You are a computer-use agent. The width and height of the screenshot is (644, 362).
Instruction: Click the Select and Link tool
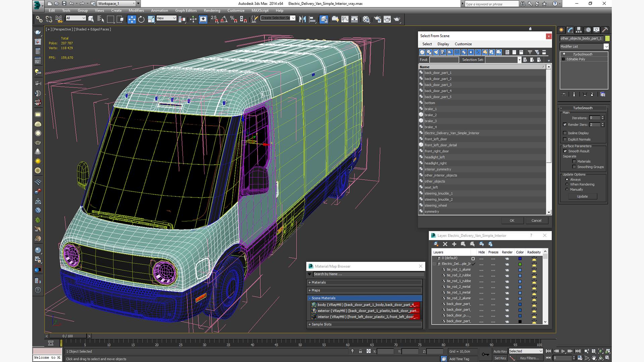[x=39, y=19]
